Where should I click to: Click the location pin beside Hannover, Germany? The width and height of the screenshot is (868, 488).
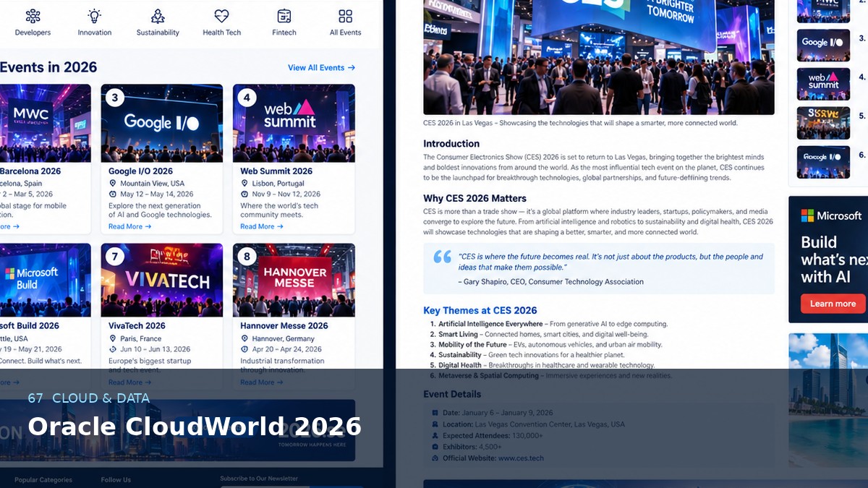click(x=244, y=338)
